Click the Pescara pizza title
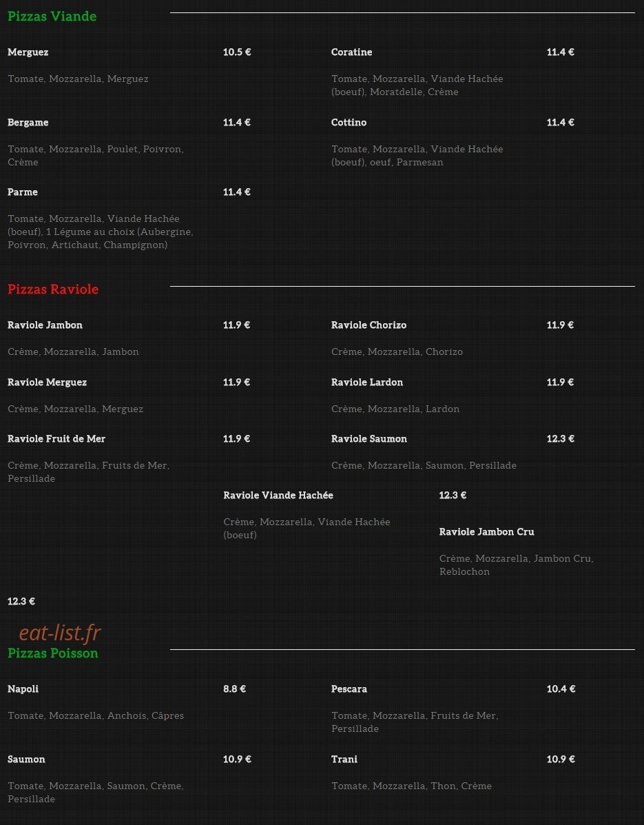This screenshot has width=644, height=825. pos(349,689)
